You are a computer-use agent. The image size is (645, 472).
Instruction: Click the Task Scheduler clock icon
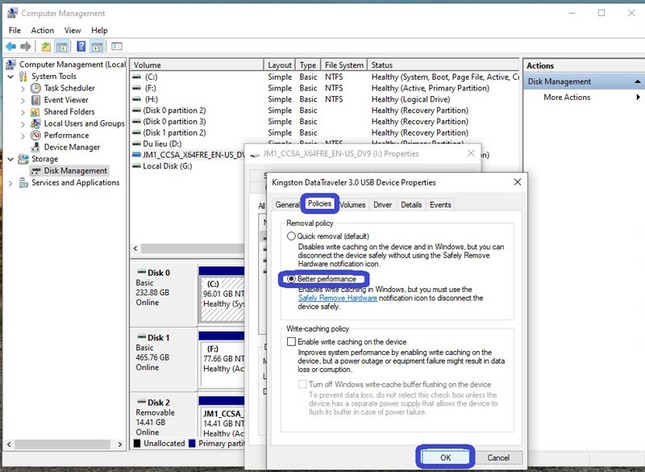coord(36,88)
